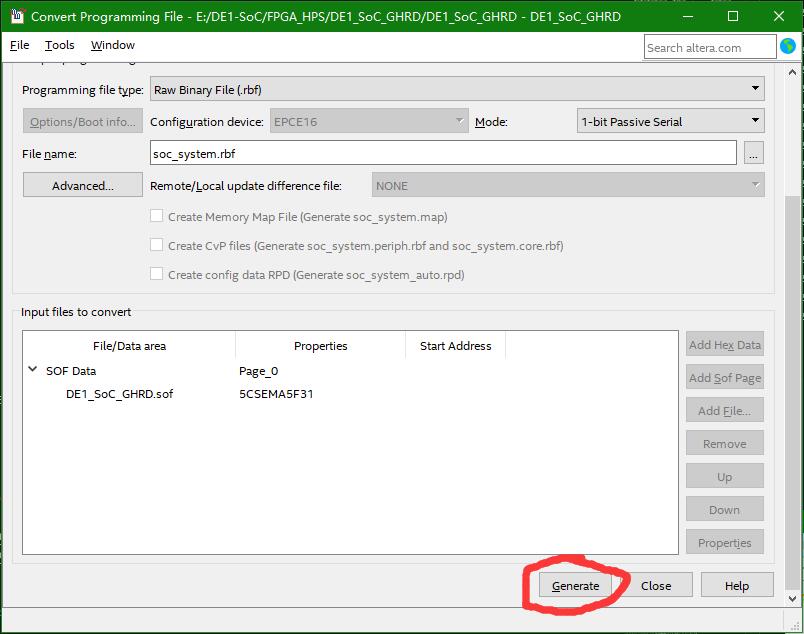
Task: Click the vertical scrollbar thumb
Action: pyautogui.click(x=792, y=391)
